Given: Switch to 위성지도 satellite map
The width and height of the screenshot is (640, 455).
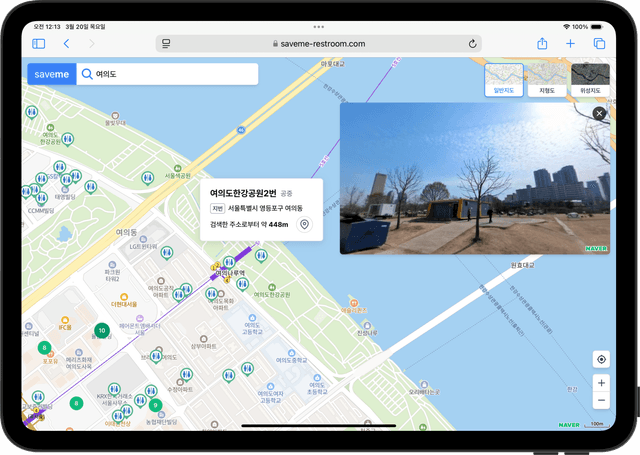Looking at the screenshot, I should coord(589,79).
